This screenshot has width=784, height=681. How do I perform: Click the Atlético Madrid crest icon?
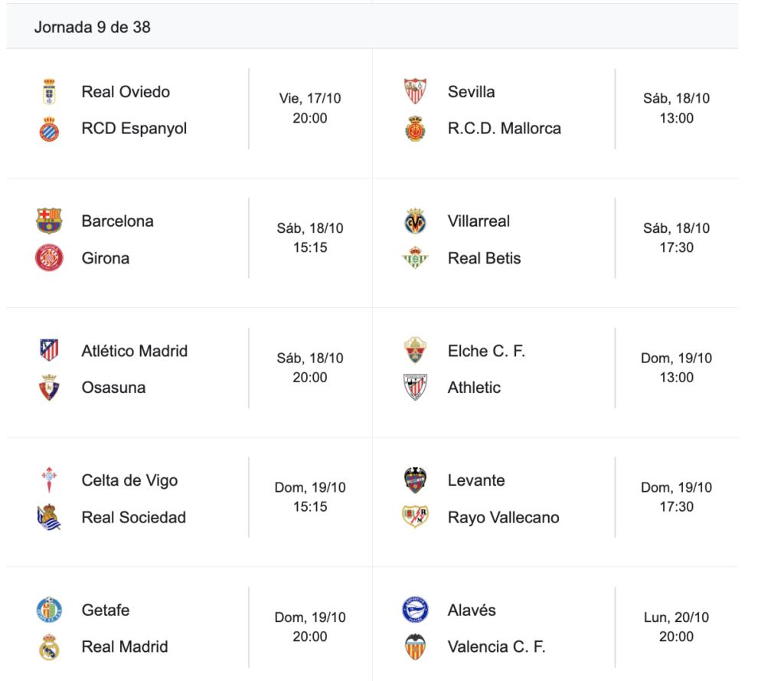point(49,351)
